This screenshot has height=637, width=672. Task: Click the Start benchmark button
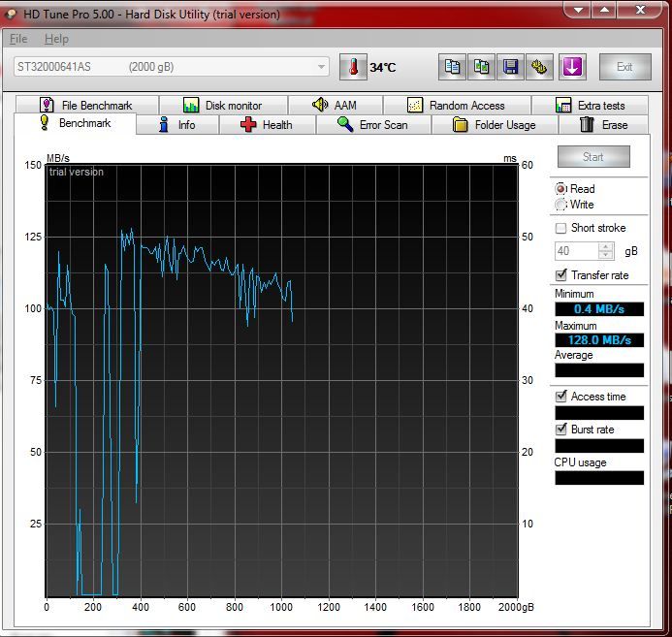tap(593, 157)
